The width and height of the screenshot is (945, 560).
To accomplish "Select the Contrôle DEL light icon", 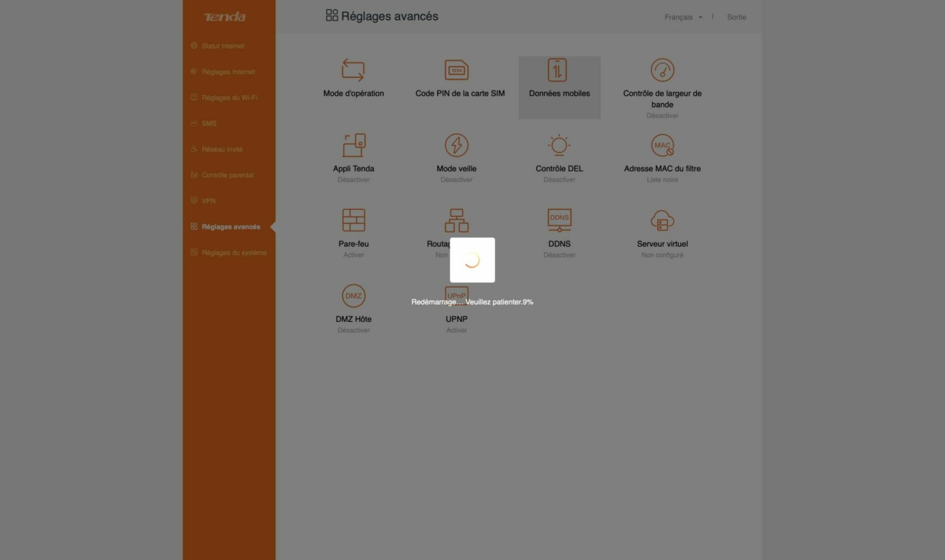I will pos(559,146).
